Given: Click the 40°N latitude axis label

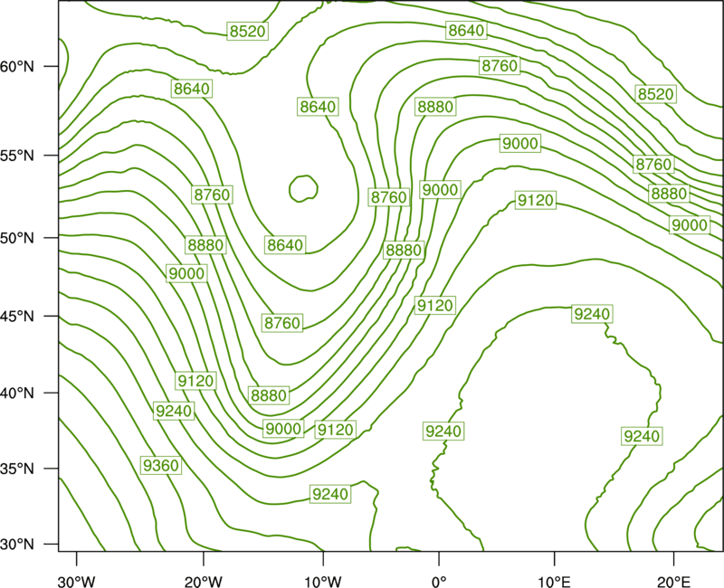Looking at the screenshot, I should [17, 394].
